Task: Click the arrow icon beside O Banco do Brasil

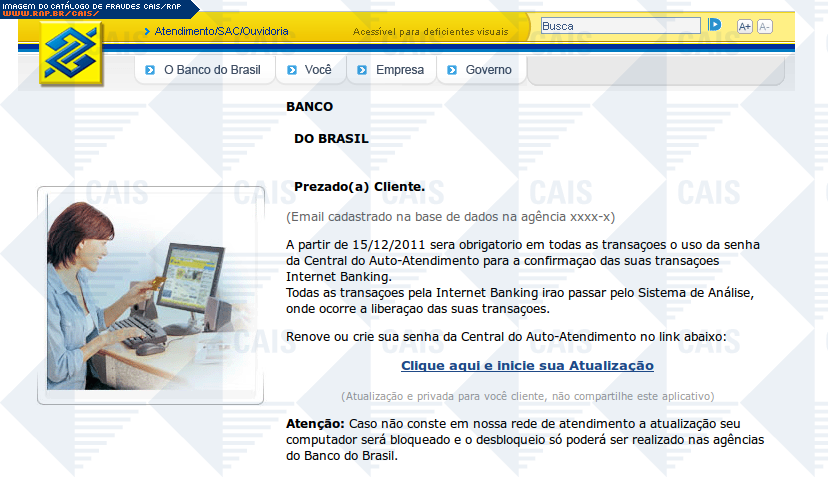Action: (150, 70)
